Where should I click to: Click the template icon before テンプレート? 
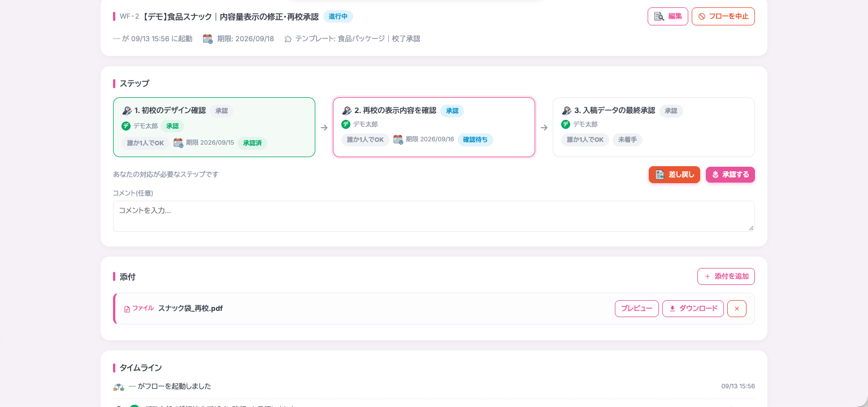(288, 39)
